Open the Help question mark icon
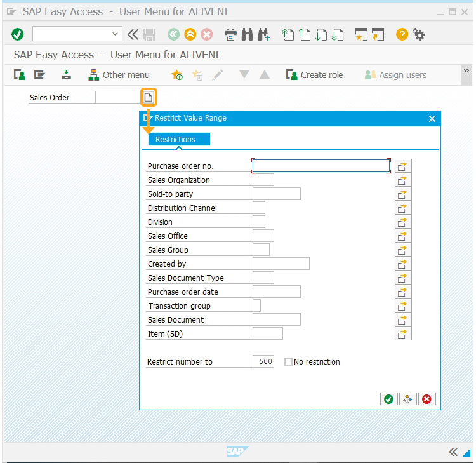This screenshot has width=476, height=463. click(402, 34)
